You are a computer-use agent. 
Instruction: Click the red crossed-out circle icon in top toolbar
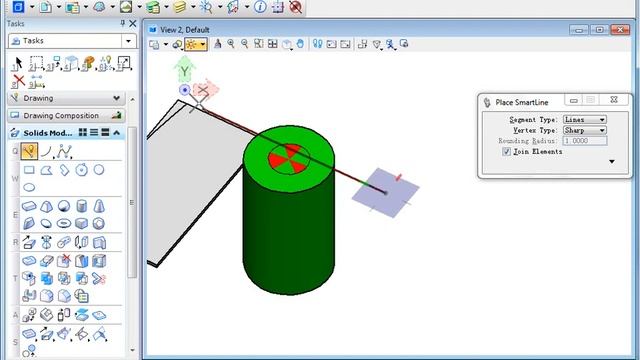[296, 7]
